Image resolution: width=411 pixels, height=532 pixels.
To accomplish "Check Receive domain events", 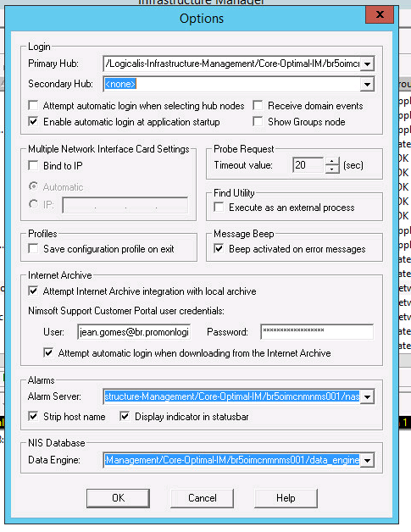I will click(258, 106).
